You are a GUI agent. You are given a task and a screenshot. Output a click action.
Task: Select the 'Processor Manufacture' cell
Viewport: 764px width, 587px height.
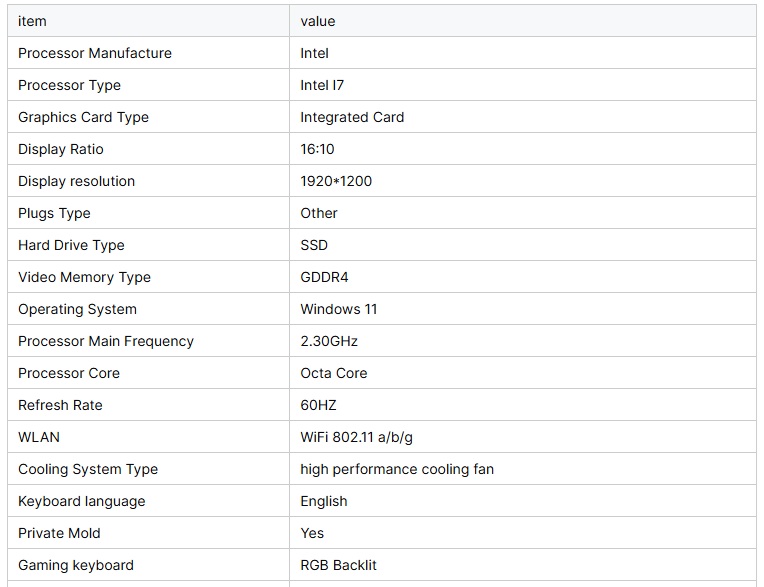click(95, 53)
